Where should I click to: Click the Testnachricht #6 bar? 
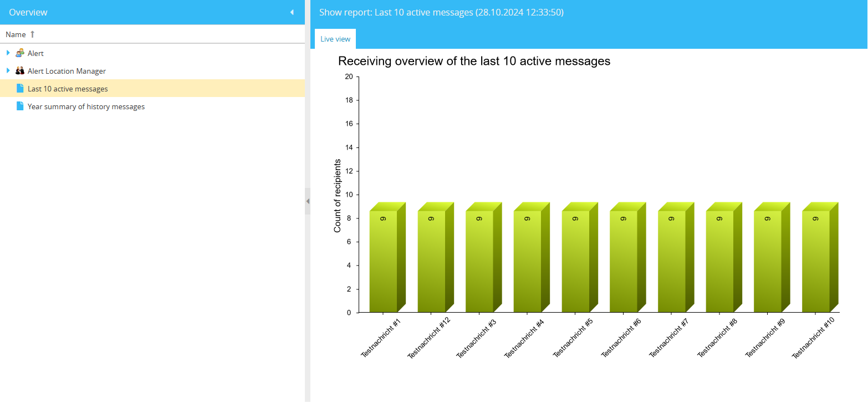pos(628,257)
